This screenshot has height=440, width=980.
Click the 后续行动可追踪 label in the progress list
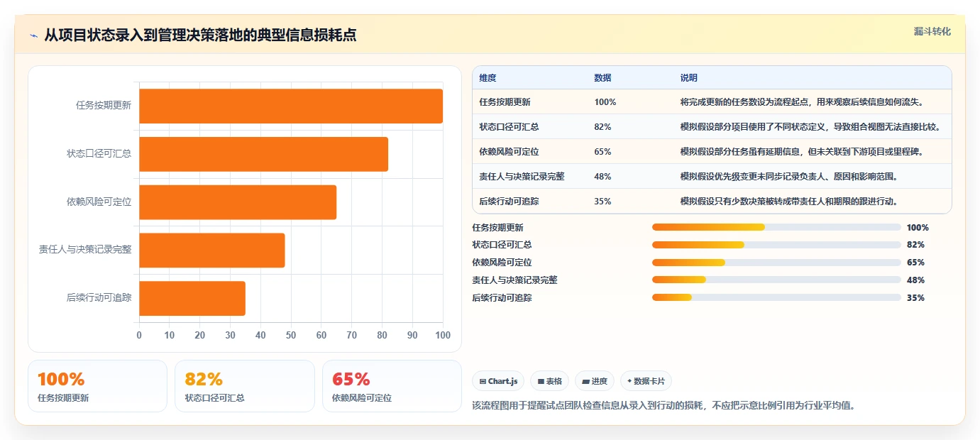pyautogui.click(x=502, y=298)
